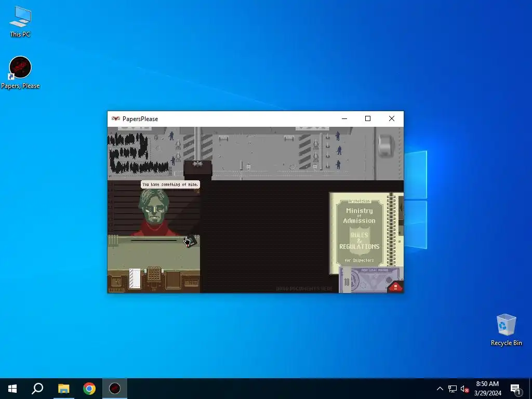Click the loudspeaker on top of the inspection booth
This screenshot has height=399, width=532.
click(197, 164)
